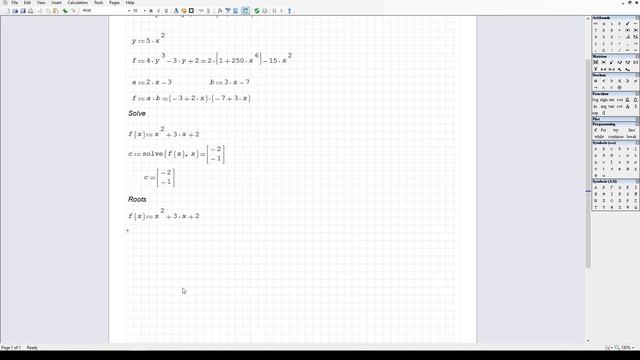The height and width of the screenshot is (360, 640).
Task: Collapse the Arithmetic panel
Action: point(638,18)
